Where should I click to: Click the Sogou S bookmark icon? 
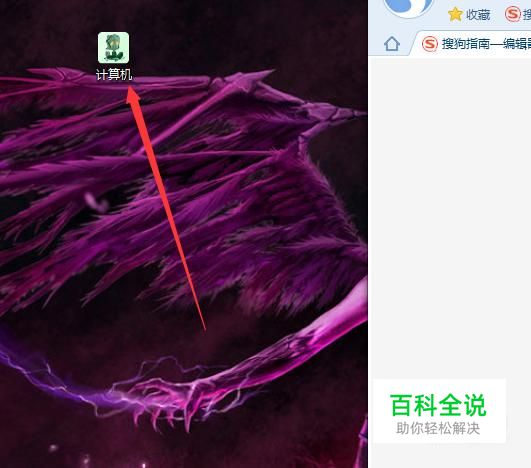click(513, 14)
